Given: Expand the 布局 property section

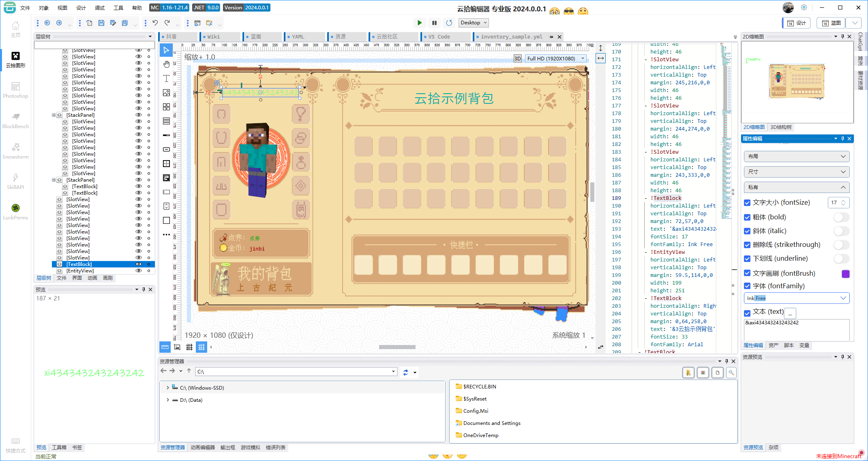Looking at the screenshot, I should tap(796, 157).
